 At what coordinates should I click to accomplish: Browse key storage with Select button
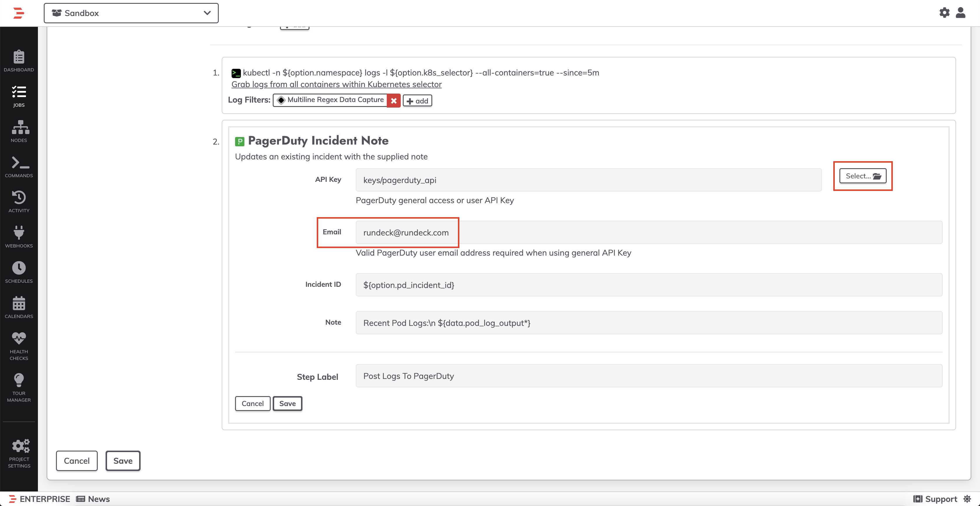(862, 176)
